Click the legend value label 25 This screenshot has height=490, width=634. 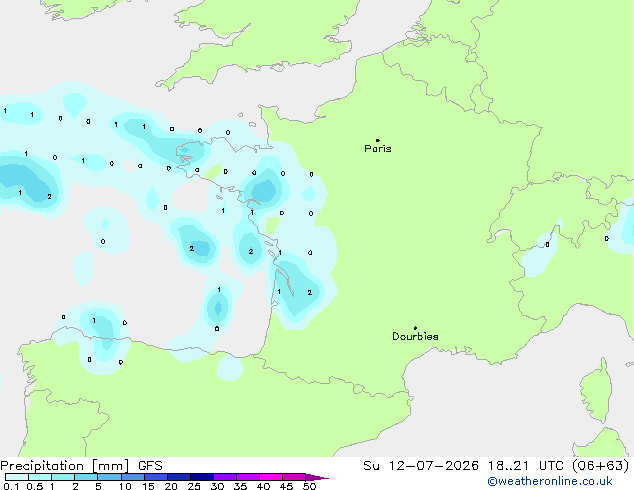(x=194, y=486)
